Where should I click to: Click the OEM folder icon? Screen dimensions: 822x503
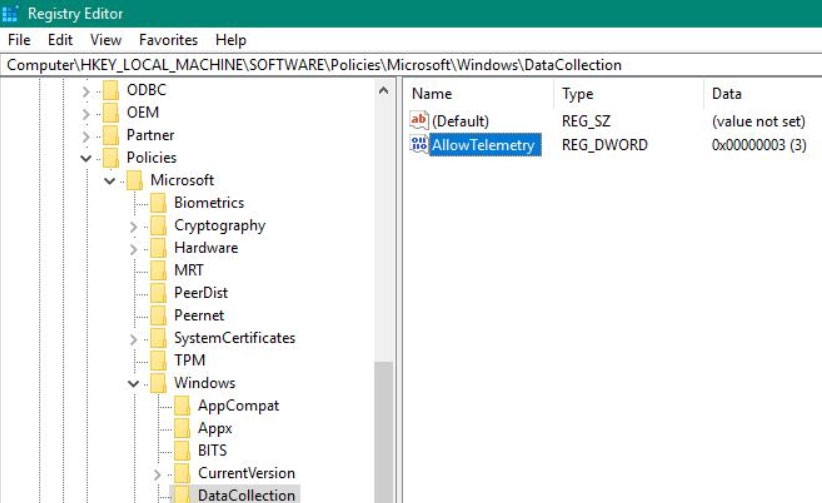coord(111,113)
